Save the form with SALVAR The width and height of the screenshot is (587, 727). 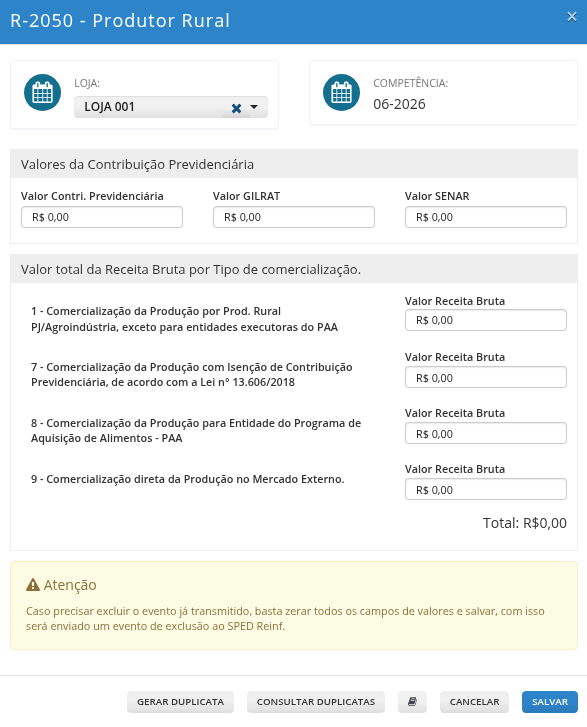pos(550,701)
